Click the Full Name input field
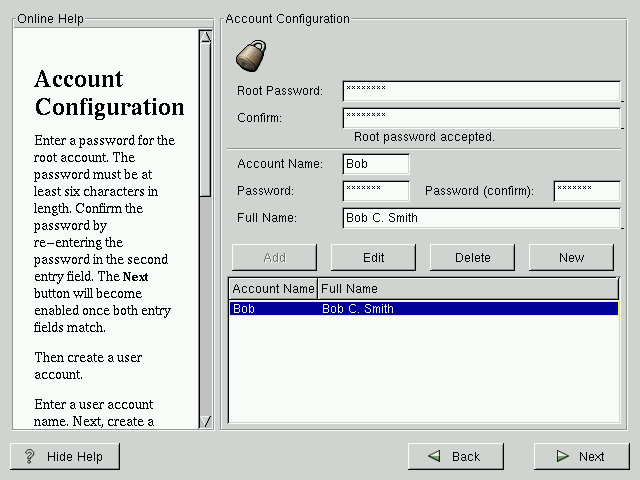This screenshot has height=480, width=640. click(x=480, y=218)
